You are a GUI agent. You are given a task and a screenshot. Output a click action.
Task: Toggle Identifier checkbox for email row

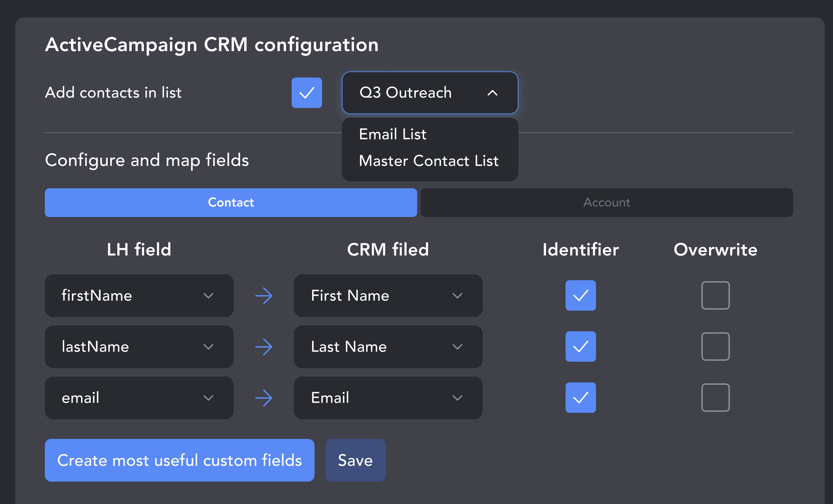tap(581, 397)
